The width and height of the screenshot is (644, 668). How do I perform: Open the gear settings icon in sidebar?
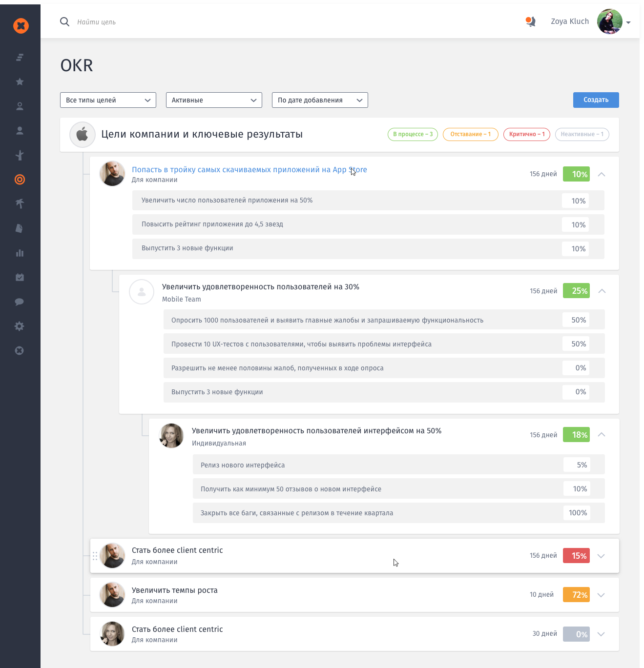[20, 326]
